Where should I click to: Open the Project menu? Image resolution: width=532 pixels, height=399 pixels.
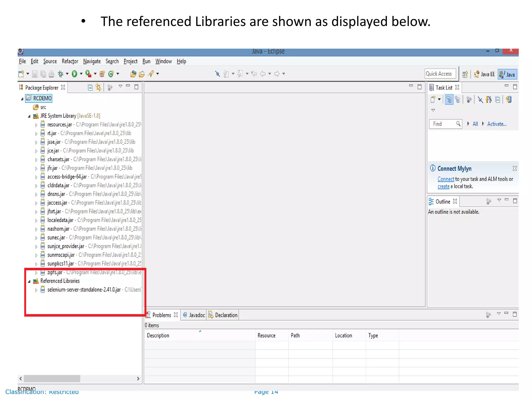click(x=130, y=61)
